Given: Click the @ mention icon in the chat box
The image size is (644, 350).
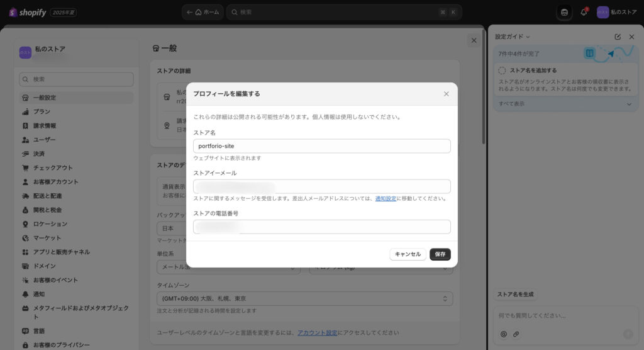Looking at the screenshot, I should pyautogui.click(x=504, y=334).
